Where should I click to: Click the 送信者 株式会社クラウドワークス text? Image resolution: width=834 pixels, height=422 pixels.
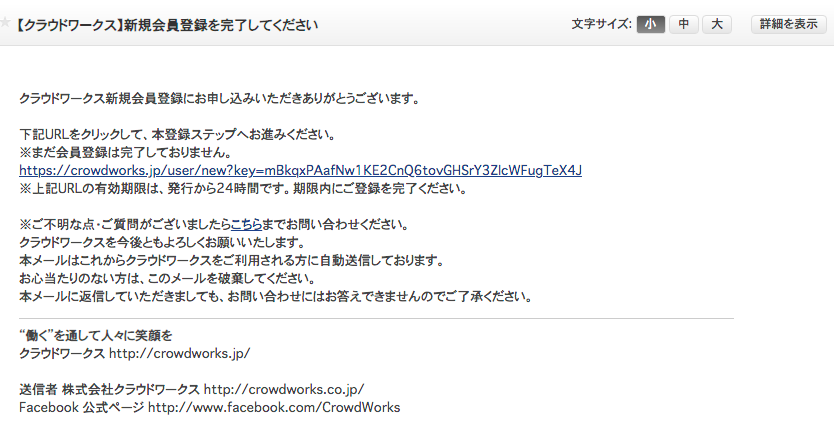pos(110,389)
